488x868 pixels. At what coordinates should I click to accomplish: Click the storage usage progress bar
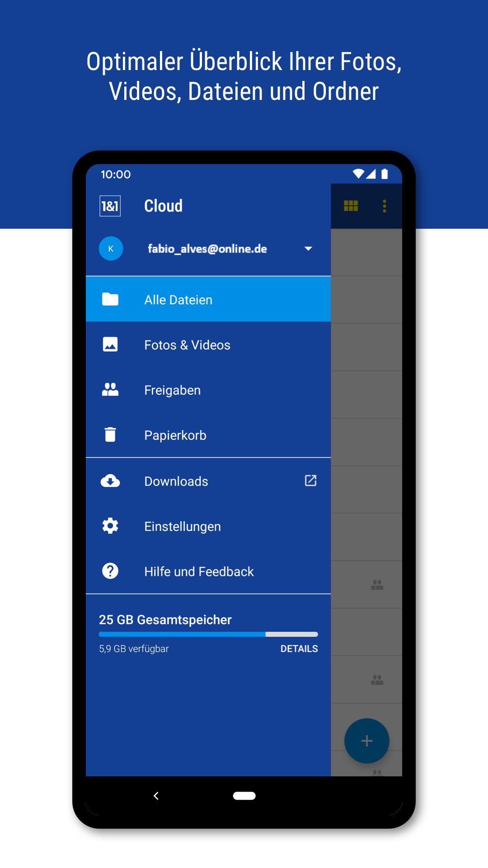point(208,634)
